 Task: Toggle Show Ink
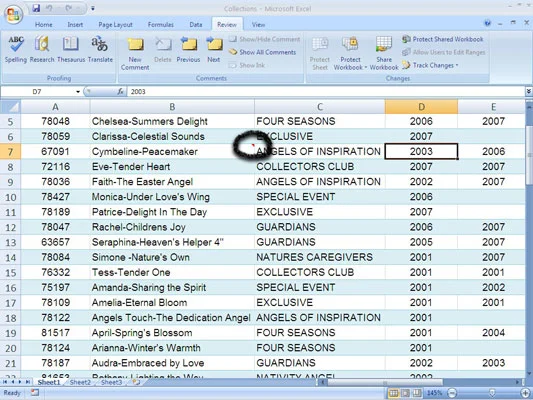(x=247, y=65)
